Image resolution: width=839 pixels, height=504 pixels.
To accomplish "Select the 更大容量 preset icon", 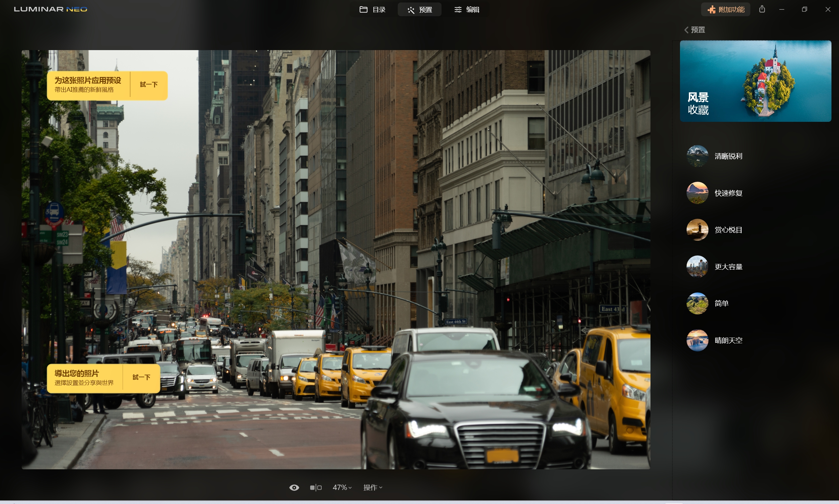I will pyautogui.click(x=697, y=267).
